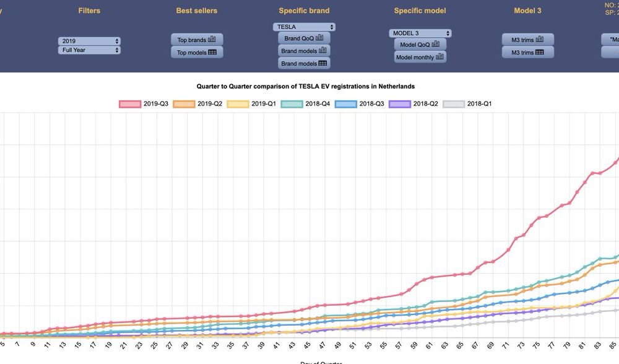Click x-axis day label 43
This screenshot has height=364, width=619.
[292, 345]
